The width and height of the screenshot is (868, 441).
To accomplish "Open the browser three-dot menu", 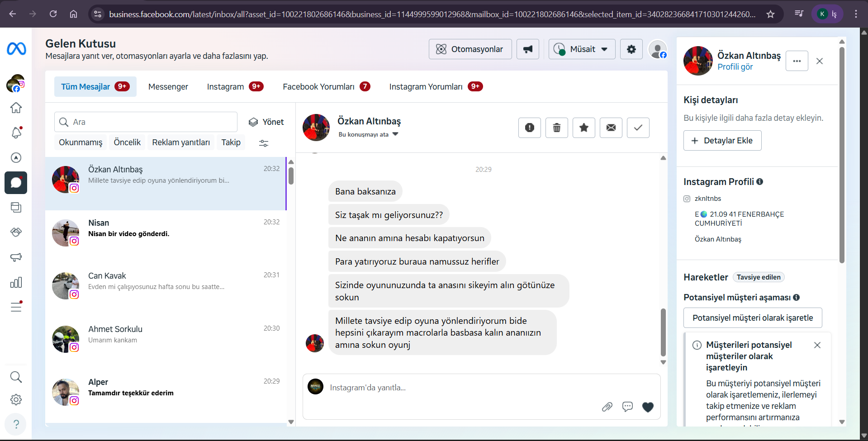I will (x=856, y=14).
